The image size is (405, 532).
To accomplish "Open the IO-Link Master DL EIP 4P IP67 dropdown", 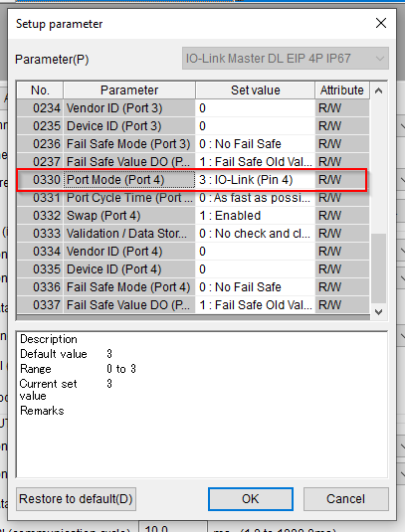I will tap(286, 59).
